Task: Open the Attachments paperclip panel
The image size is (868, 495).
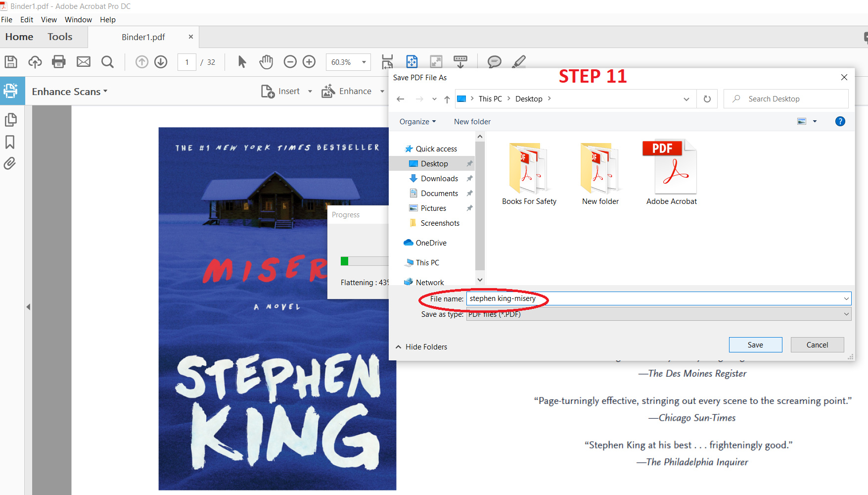Action: (10, 163)
